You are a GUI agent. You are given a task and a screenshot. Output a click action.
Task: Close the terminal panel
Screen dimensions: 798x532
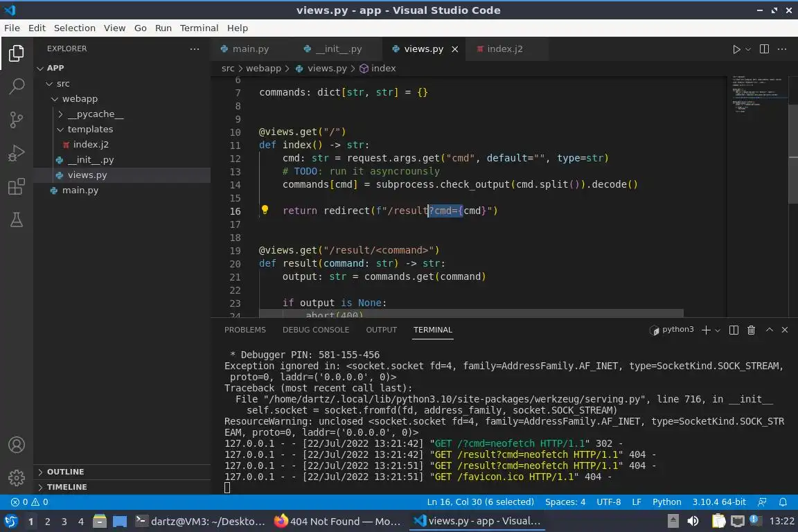tap(785, 330)
